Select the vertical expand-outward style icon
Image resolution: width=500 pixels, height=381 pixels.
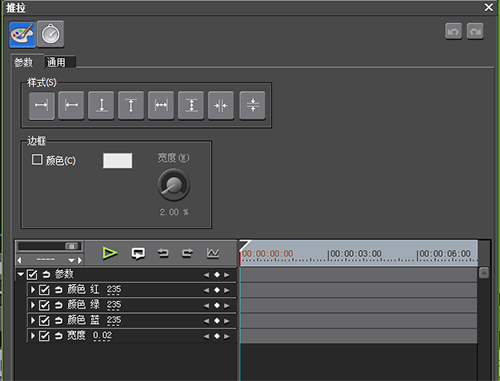pos(191,105)
